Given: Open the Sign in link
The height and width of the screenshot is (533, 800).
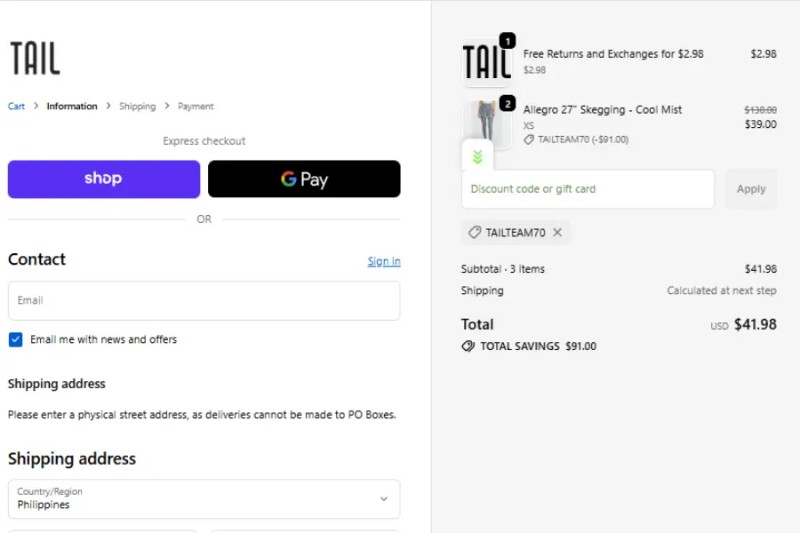Looking at the screenshot, I should (x=384, y=261).
